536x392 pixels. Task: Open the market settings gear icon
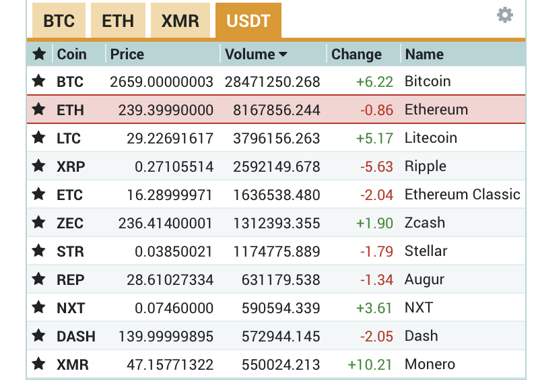(504, 15)
